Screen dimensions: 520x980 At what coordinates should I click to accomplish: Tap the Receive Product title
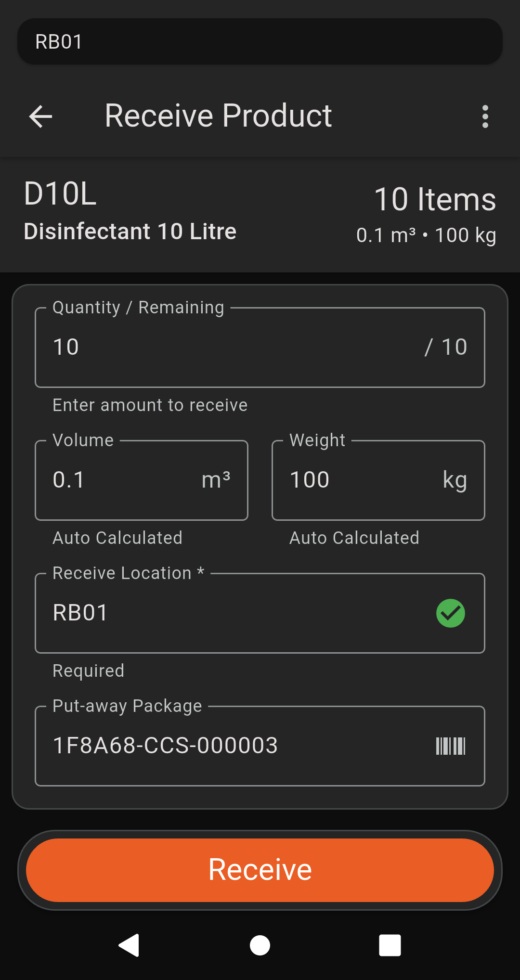point(218,116)
